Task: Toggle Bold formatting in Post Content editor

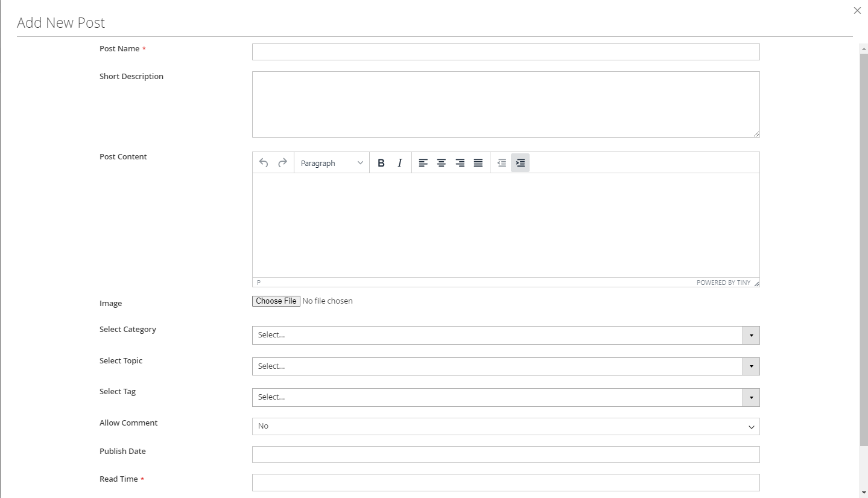Action: coord(381,163)
